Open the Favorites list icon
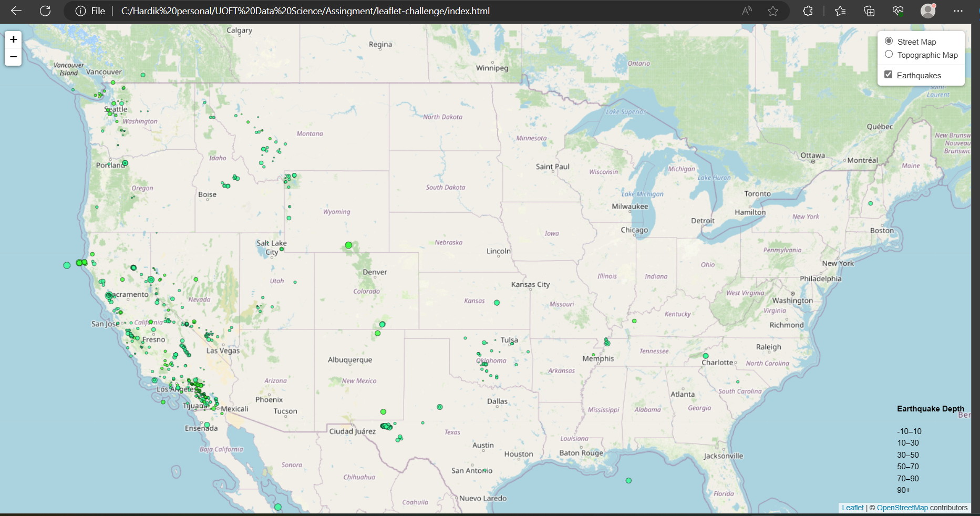The image size is (980, 516). tap(840, 11)
